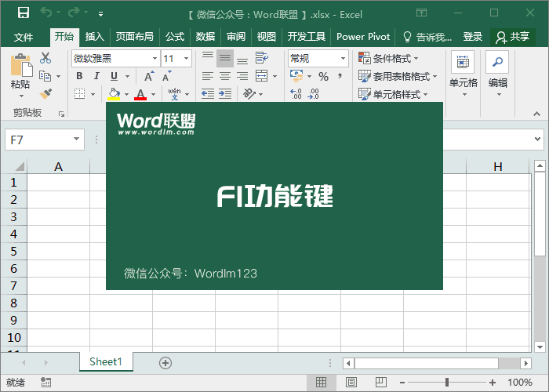Toggle middle align
The height and width of the screenshot is (392, 549).
click(225, 58)
